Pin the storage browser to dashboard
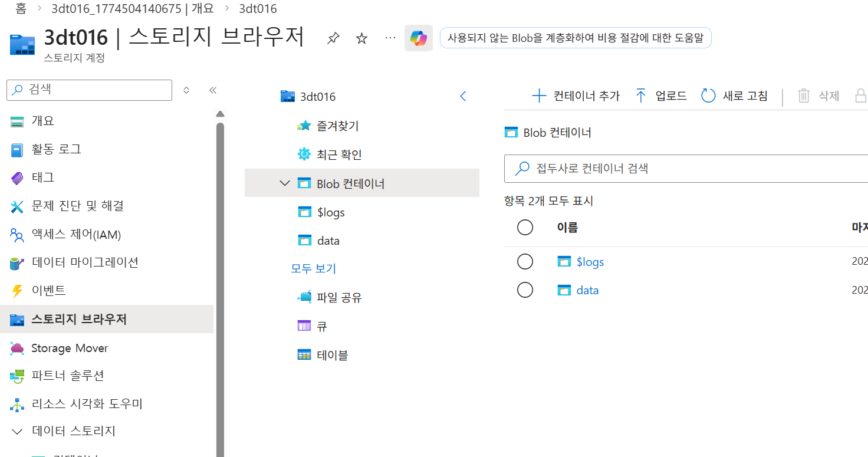Viewport: 868px width, 457px height. (x=333, y=38)
